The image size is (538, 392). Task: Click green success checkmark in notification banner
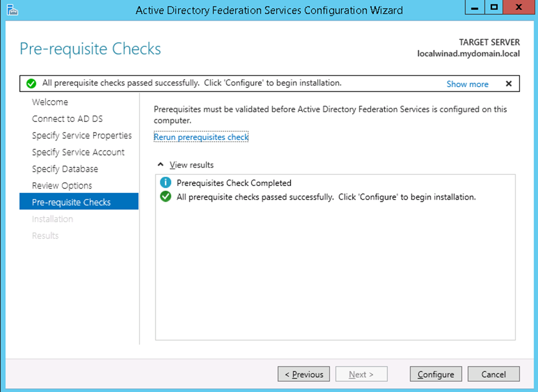(31, 83)
